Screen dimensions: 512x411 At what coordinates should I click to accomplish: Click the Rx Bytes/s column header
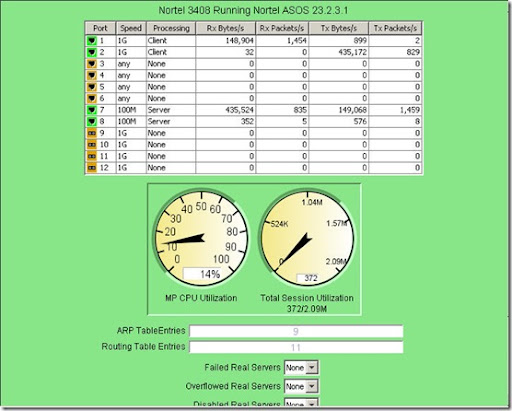pos(225,28)
